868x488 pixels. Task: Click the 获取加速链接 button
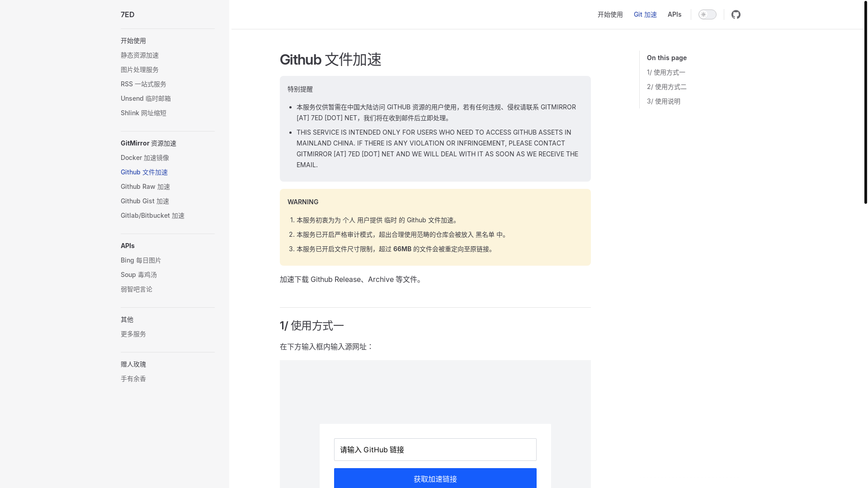435,478
